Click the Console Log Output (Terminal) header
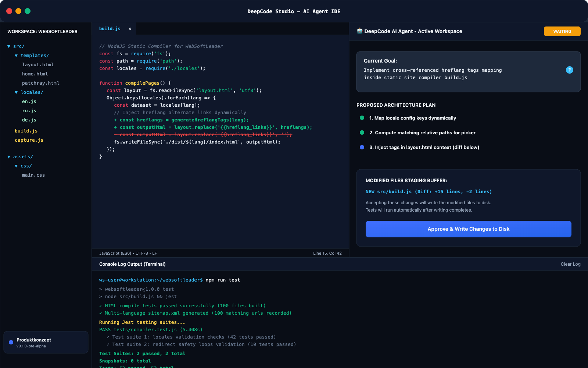This screenshot has height=368, width=588. pyautogui.click(x=132, y=264)
